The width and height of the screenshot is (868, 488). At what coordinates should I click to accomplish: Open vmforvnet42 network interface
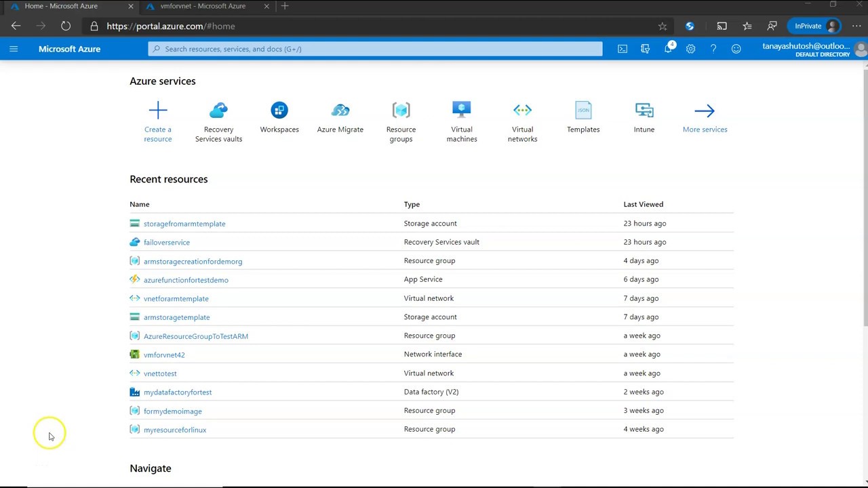tap(164, 354)
